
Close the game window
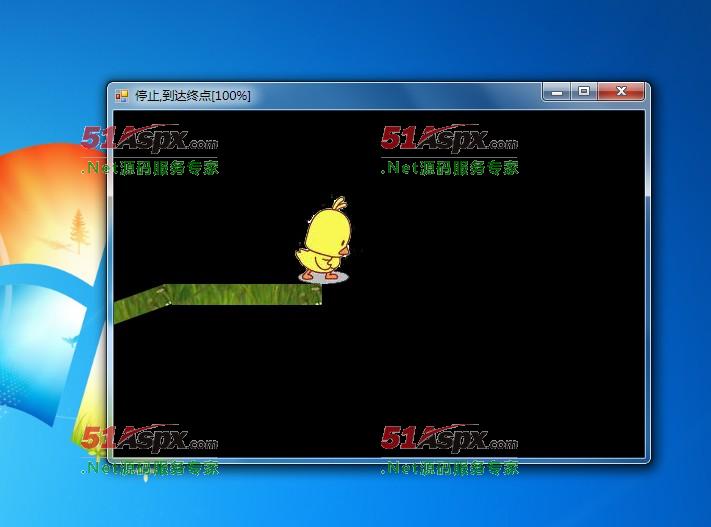(621, 91)
